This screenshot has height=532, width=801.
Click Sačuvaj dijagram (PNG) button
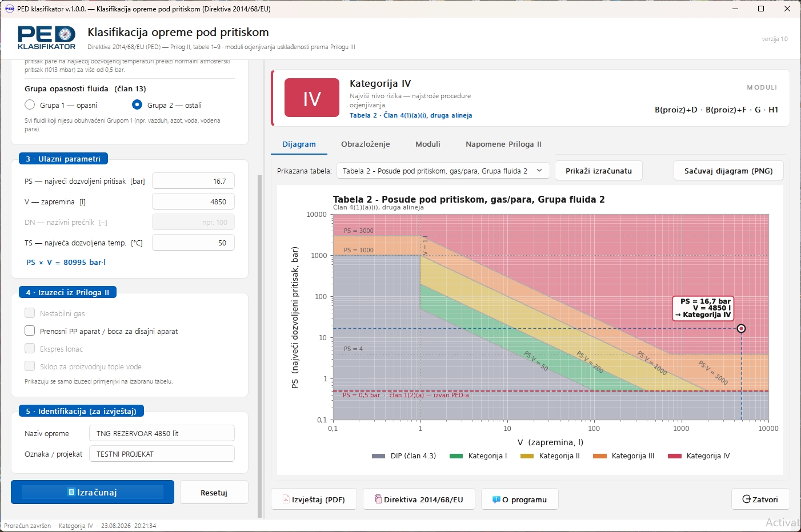point(728,171)
